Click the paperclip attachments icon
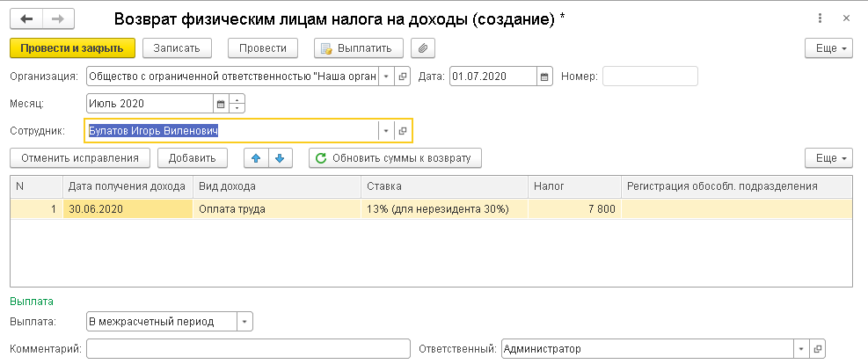This screenshot has width=868, height=364. click(422, 48)
